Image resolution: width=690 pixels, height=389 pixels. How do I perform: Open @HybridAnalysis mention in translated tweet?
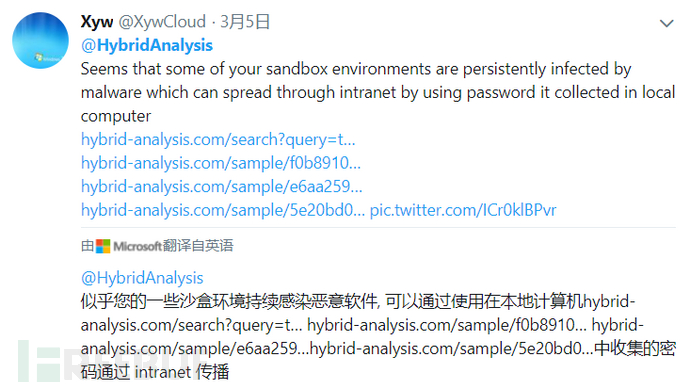click(x=142, y=278)
